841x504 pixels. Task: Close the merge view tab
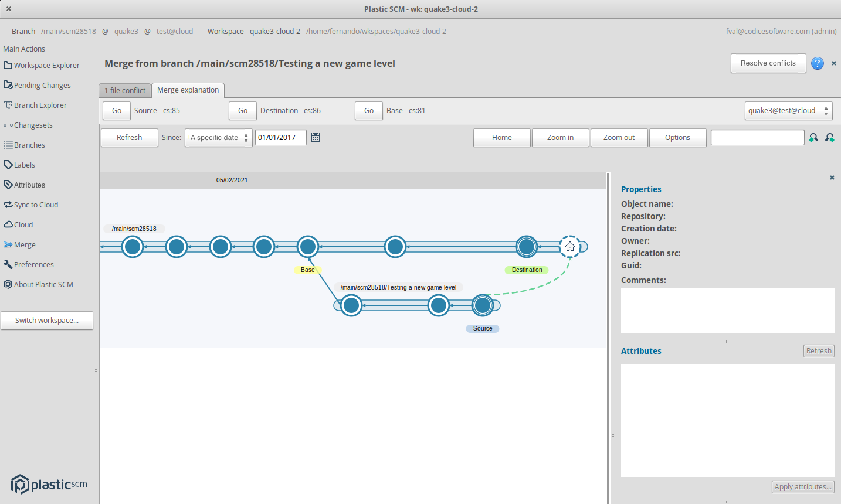click(x=833, y=63)
